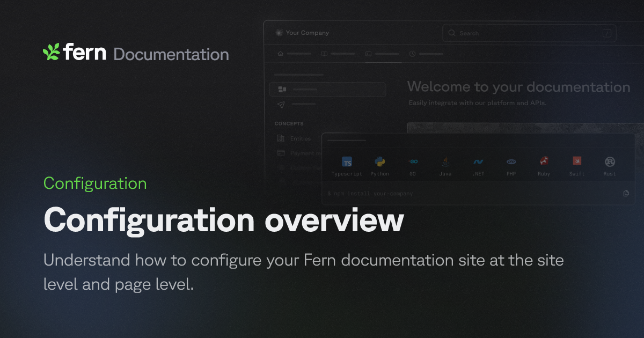The width and height of the screenshot is (644, 338).
Task: Focus the Search input field
Action: tap(529, 33)
